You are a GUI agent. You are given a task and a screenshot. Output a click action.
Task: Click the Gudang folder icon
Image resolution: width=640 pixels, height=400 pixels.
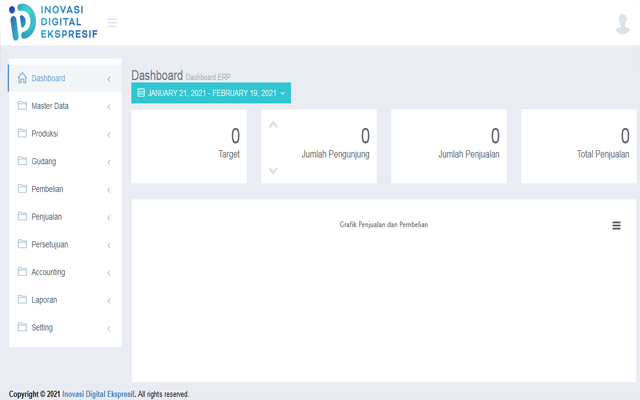pos(23,161)
